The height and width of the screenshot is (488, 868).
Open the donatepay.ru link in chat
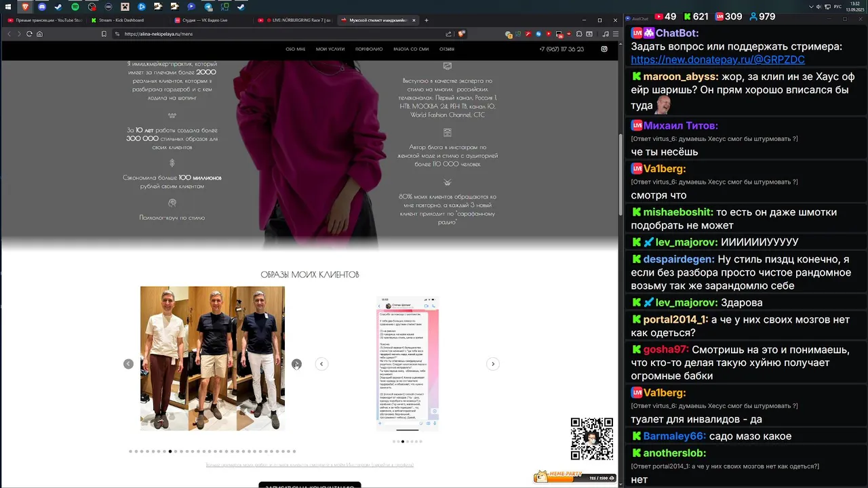point(717,60)
